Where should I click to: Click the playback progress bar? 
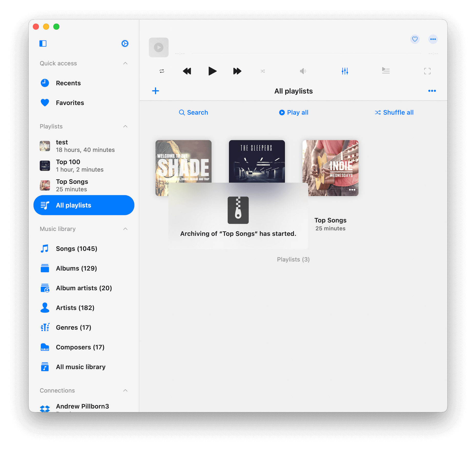(306, 53)
